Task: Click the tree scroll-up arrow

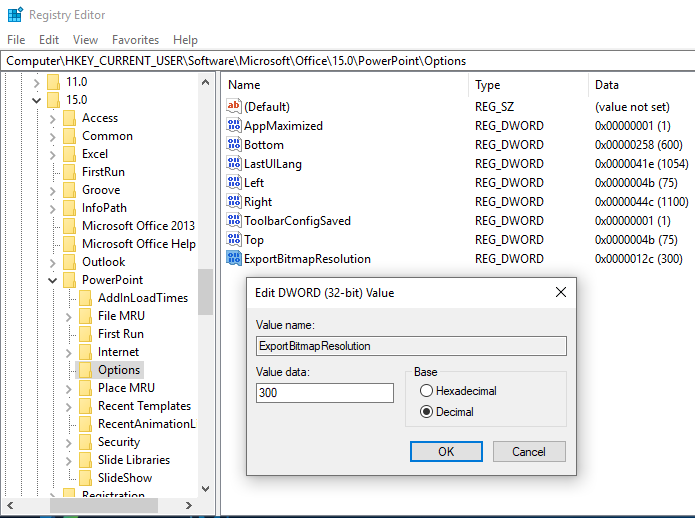Action: coord(205,82)
